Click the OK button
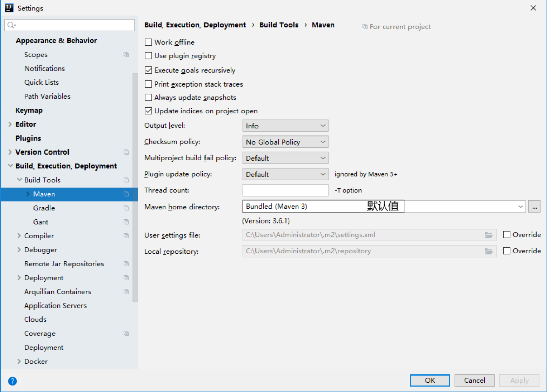The image size is (547, 392). (430, 380)
